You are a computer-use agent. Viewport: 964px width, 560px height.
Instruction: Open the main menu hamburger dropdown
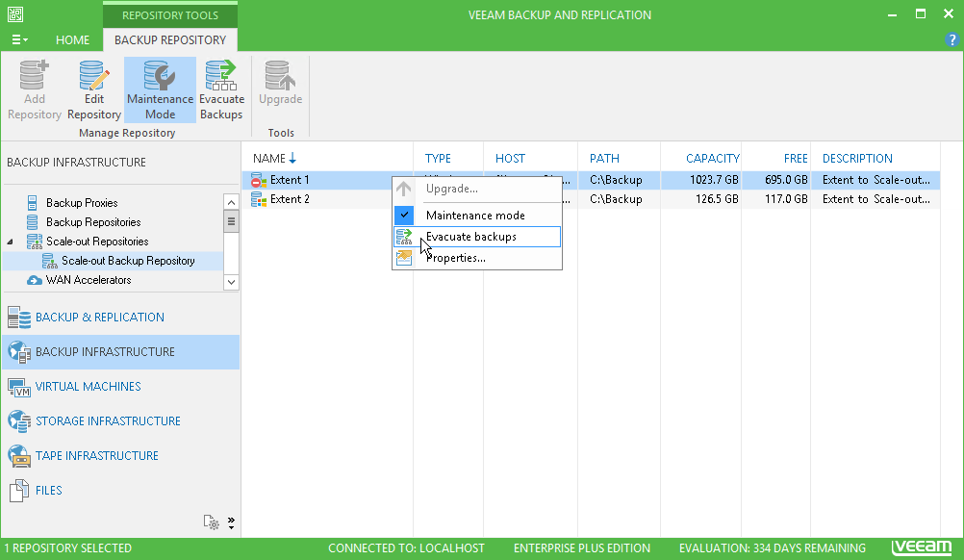(x=19, y=40)
